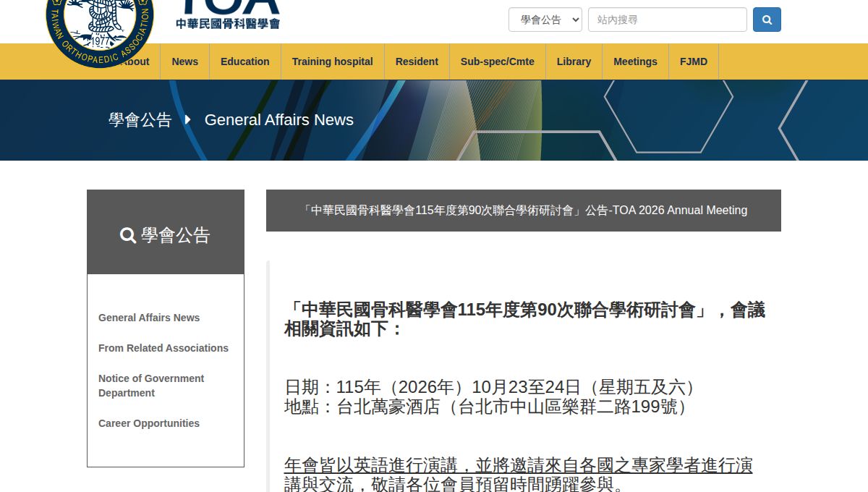Open the Meetings menu
Screen dimensions: 868x492
pos(636,61)
